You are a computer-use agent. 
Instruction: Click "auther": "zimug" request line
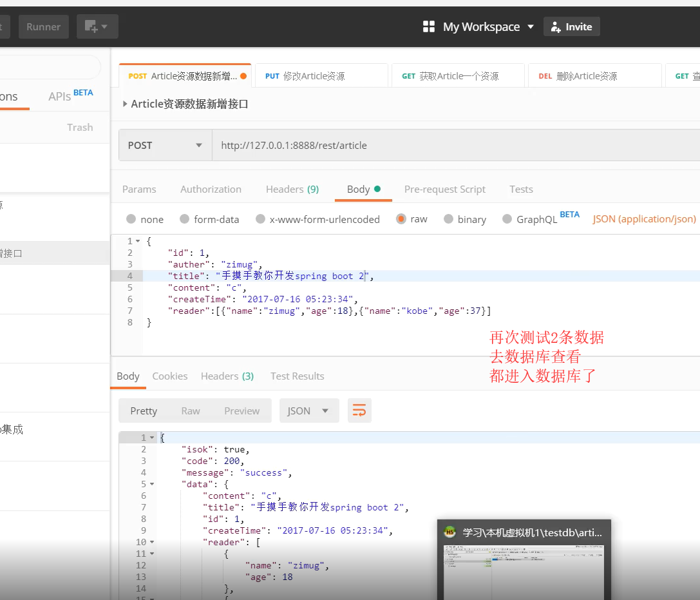tap(215, 264)
